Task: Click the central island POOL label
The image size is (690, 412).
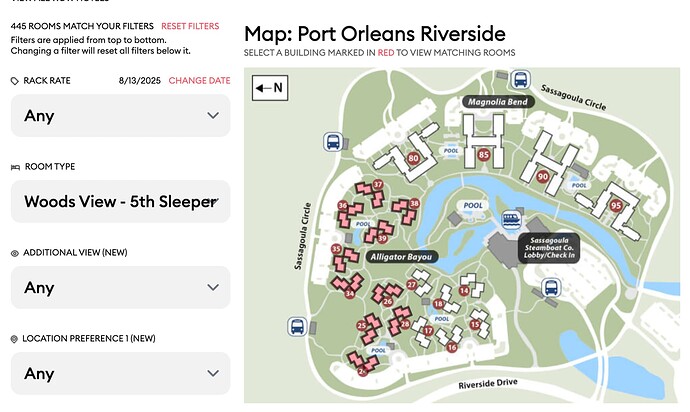Action: coord(473,205)
